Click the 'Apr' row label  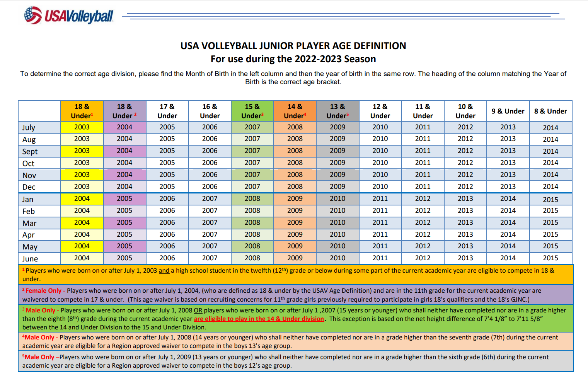(39, 235)
